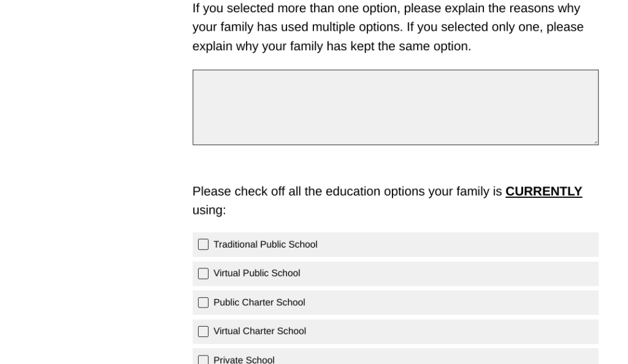Toggle the Private School checkbox

coord(204,360)
